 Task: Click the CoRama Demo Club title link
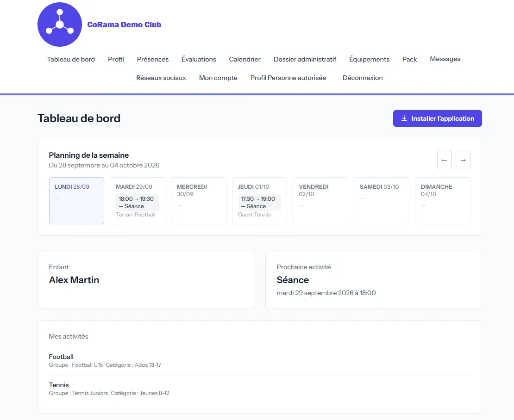pos(124,25)
